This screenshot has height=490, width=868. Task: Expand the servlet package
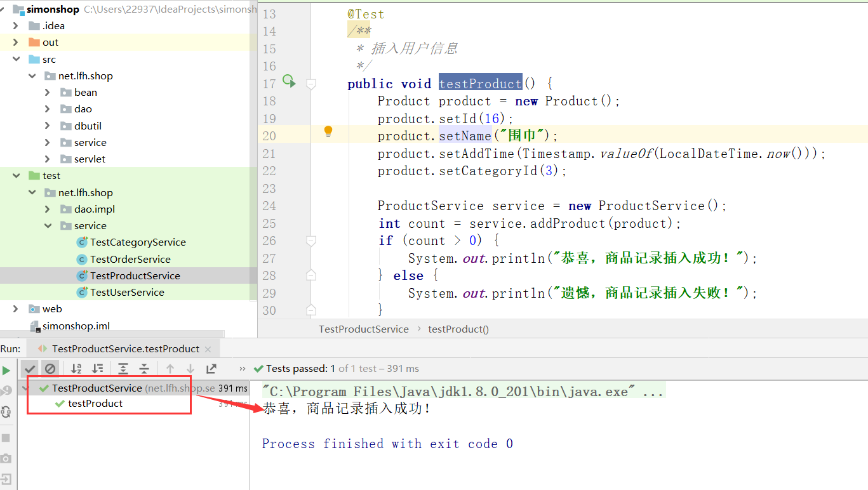pos(48,159)
